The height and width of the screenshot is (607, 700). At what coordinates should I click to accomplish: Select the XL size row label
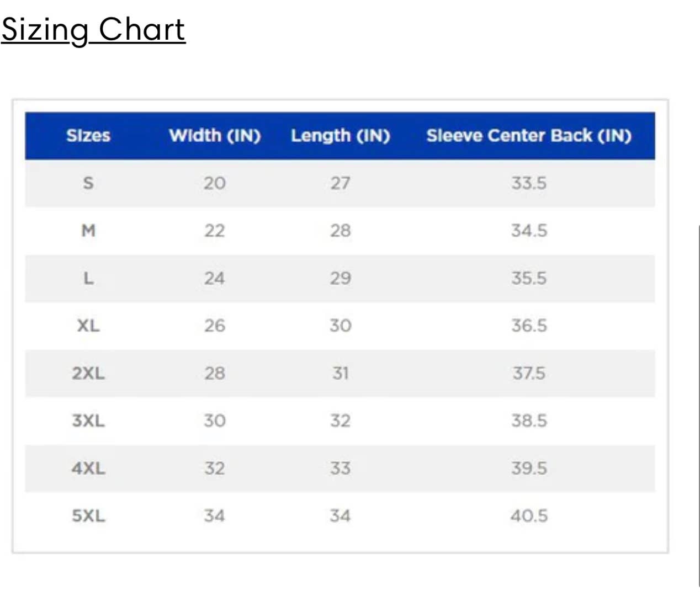[x=88, y=326]
